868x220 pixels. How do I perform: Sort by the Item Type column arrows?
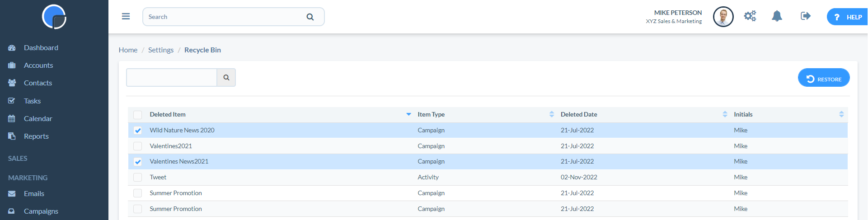tap(552, 114)
